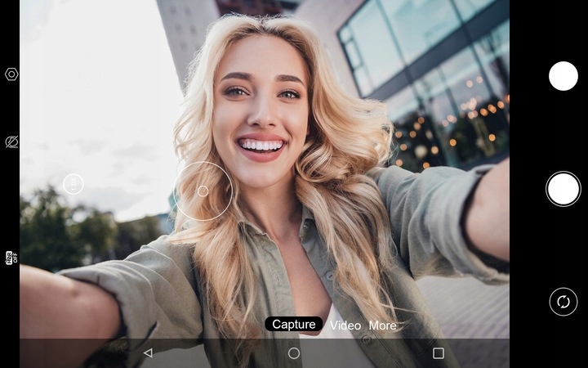Tap the shutter button to take photo
The width and height of the screenshot is (588, 368).
pos(563,189)
